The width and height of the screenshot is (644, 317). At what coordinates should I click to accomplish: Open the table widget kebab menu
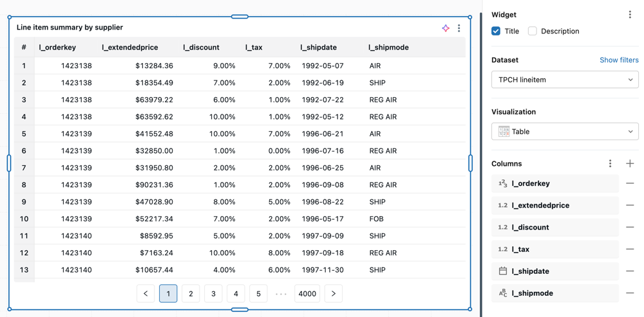click(459, 28)
